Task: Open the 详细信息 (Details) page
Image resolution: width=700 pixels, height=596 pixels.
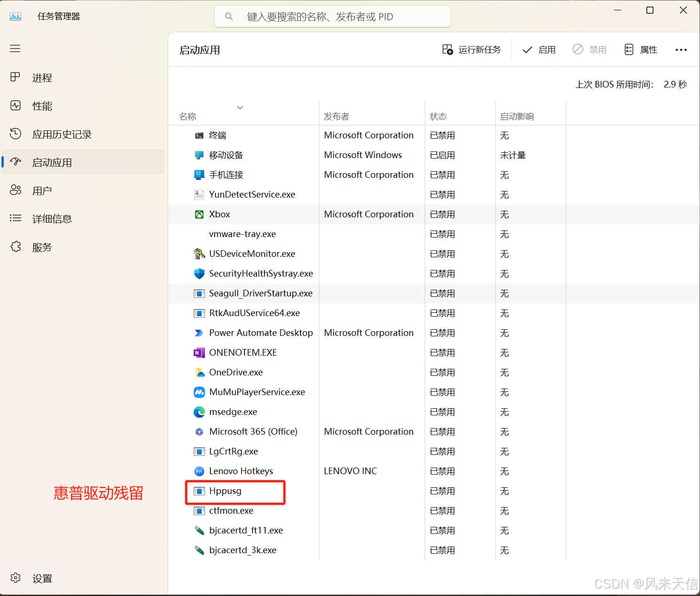Action: pos(83,219)
